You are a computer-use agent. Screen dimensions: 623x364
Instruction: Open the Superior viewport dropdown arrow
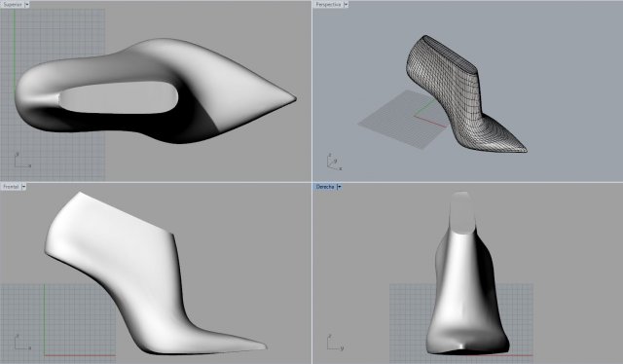(27, 4)
